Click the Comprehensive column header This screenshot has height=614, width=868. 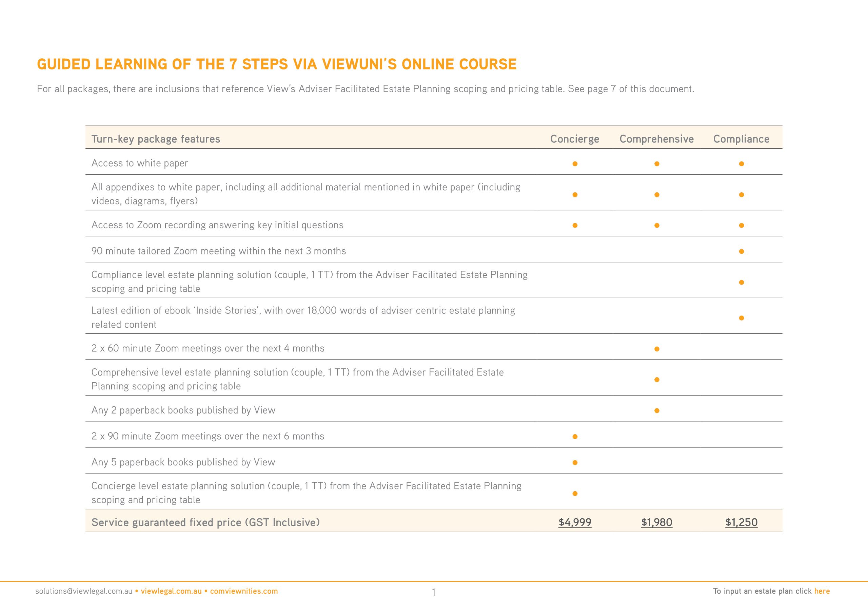tap(657, 139)
